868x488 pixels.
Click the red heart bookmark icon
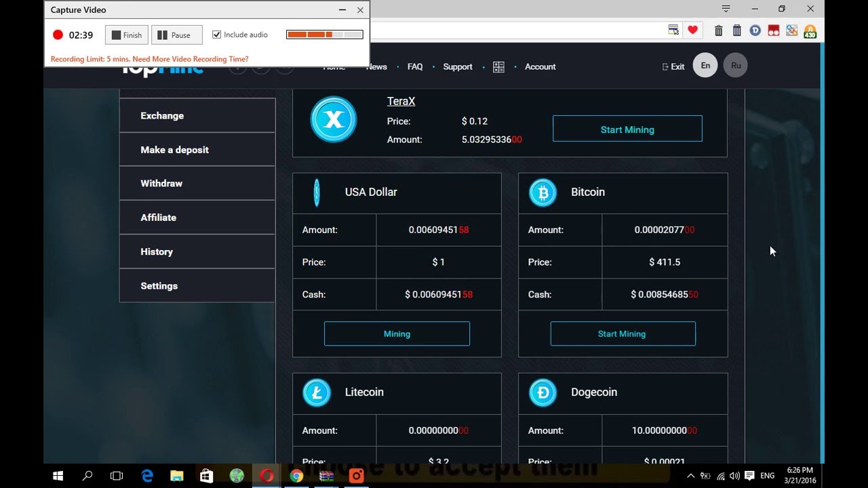692,30
